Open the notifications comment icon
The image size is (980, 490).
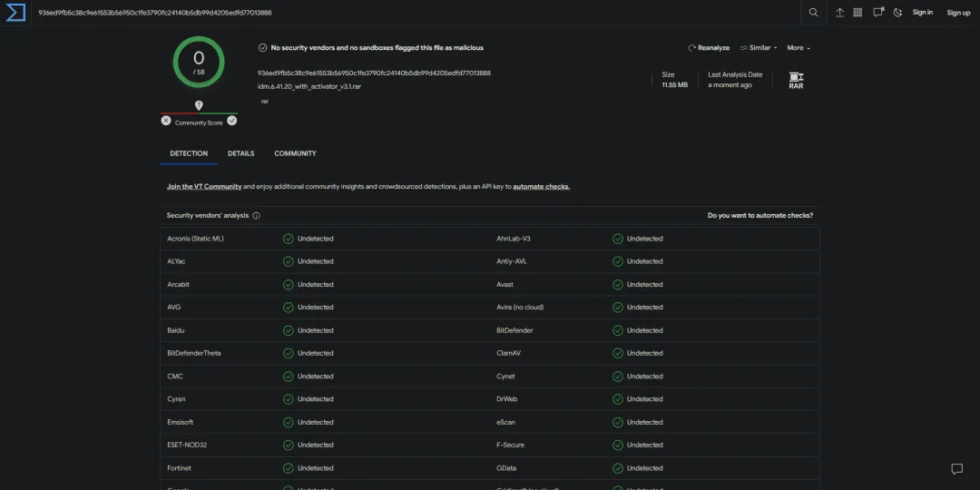pyautogui.click(x=878, y=12)
